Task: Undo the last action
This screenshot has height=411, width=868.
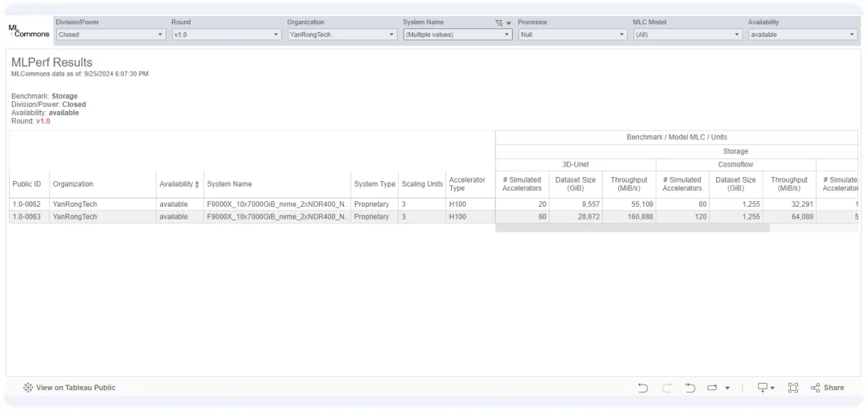Action: pyautogui.click(x=643, y=388)
